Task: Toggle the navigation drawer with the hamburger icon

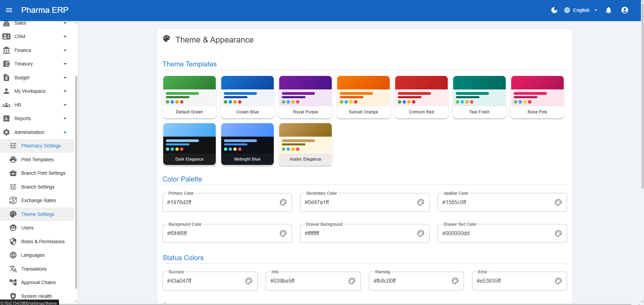Action: pos(9,10)
